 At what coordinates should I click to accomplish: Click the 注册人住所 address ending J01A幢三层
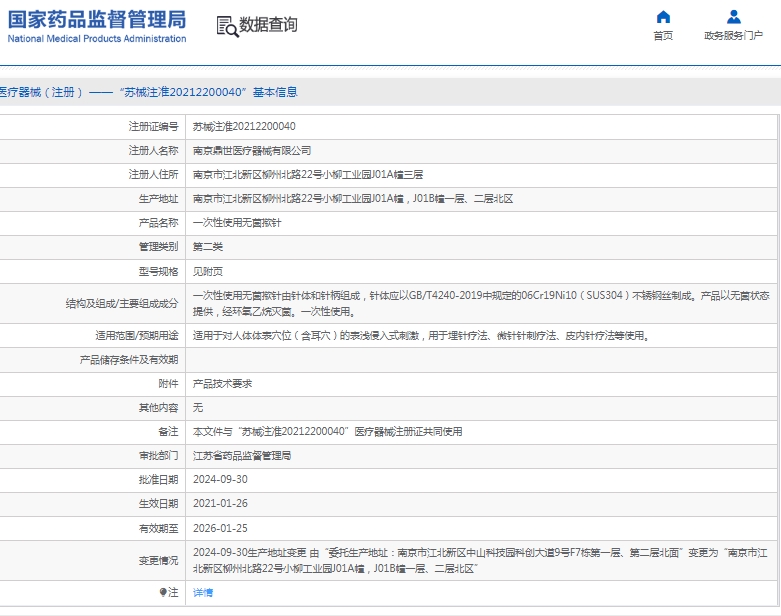(308, 174)
